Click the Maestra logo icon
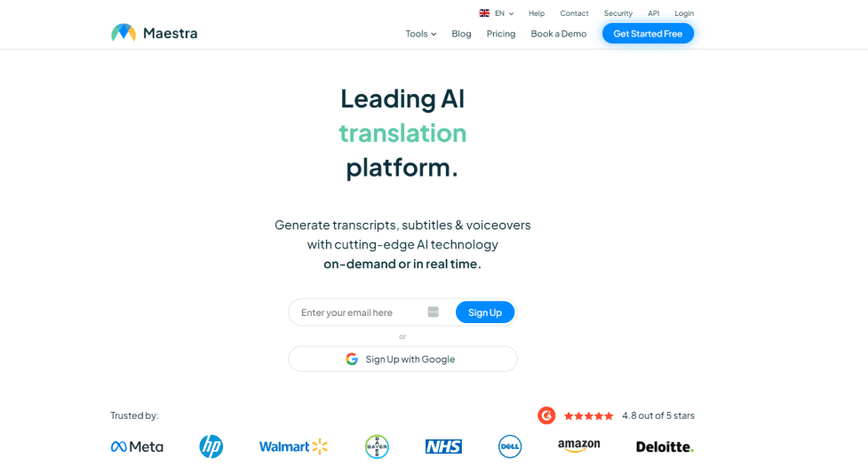The height and width of the screenshot is (466, 868). pyautogui.click(x=123, y=33)
